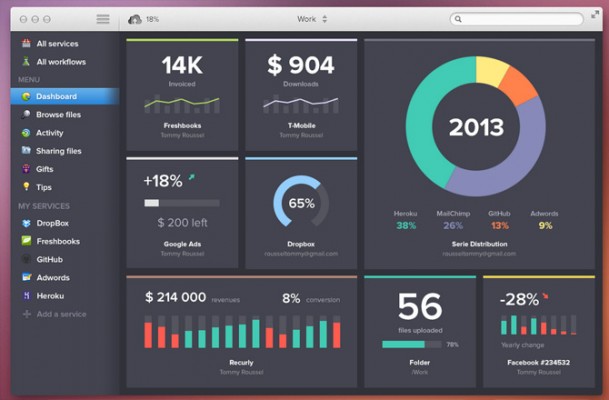Viewport: 609px width, 400px height.
Task: Click the Freshbooks leaf icon
Action: click(x=26, y=241)
